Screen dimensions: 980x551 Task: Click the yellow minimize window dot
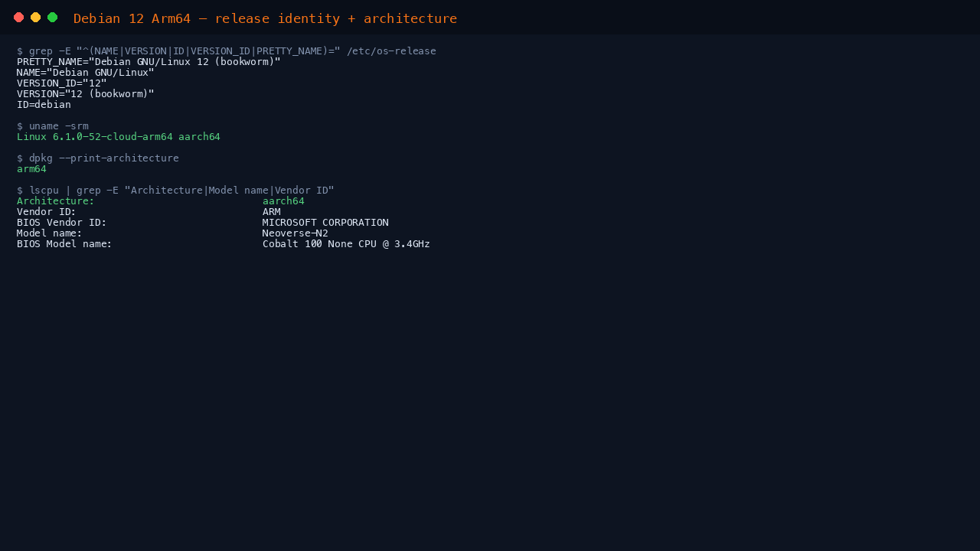[x=35, y=18]
